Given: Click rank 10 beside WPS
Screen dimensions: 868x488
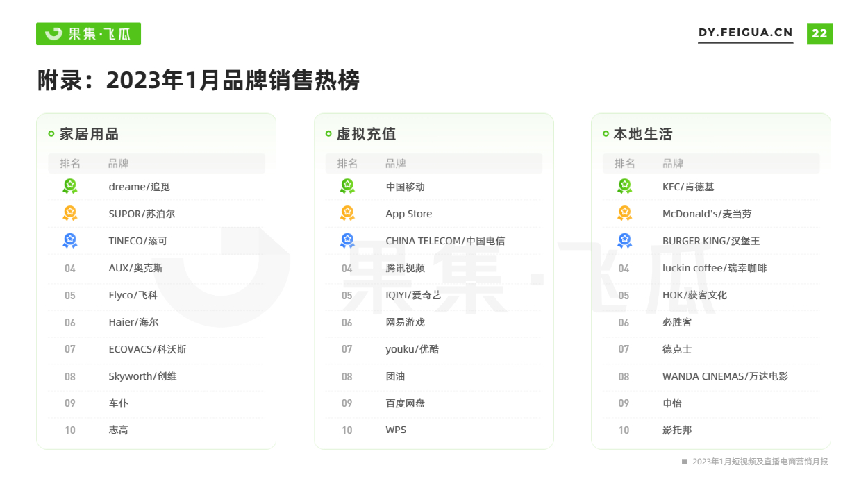Looking at the screenshot, I should coord(347,430).
